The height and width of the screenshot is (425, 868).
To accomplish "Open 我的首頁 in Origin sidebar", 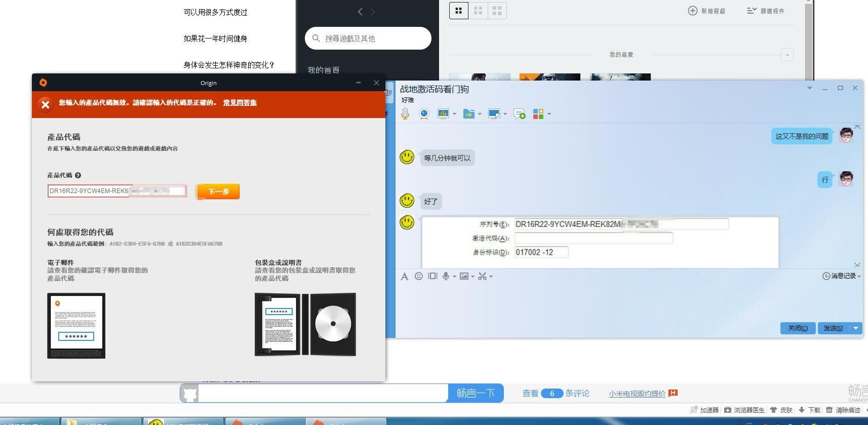I will pos(324,70).
